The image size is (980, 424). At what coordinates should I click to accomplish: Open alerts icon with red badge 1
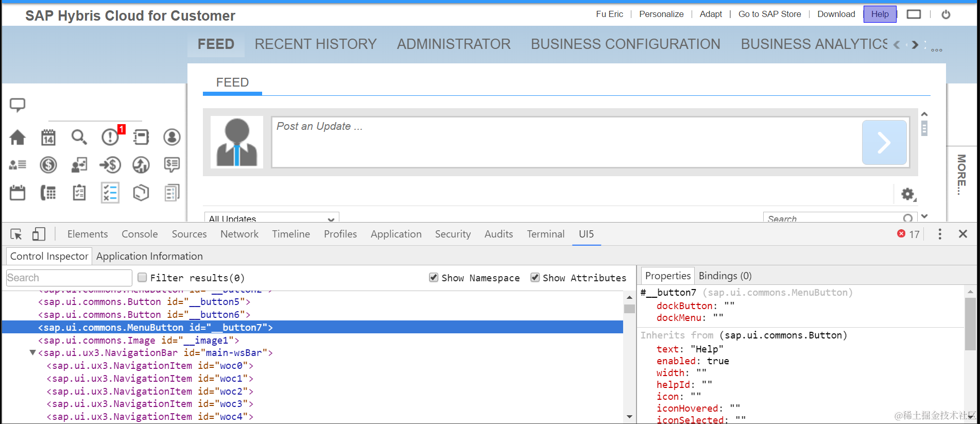tap(111, 137)
